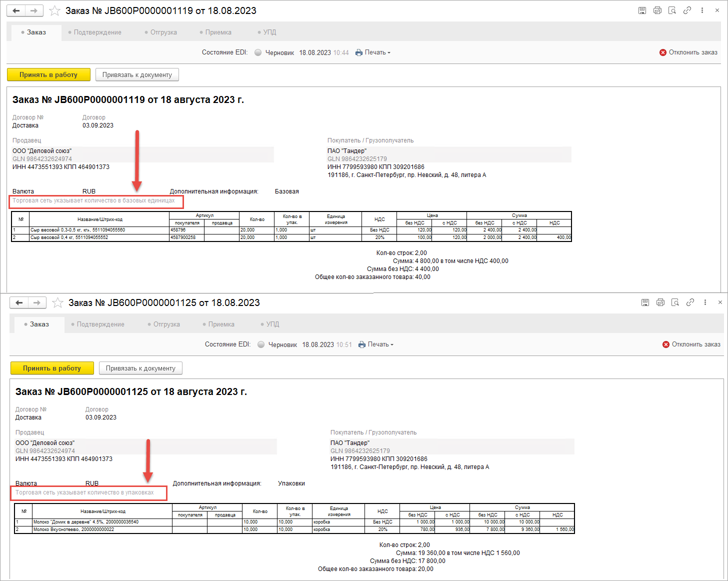The image size is (728, 581).
Task: Click the save icon for order 1119
Action: 642,10
